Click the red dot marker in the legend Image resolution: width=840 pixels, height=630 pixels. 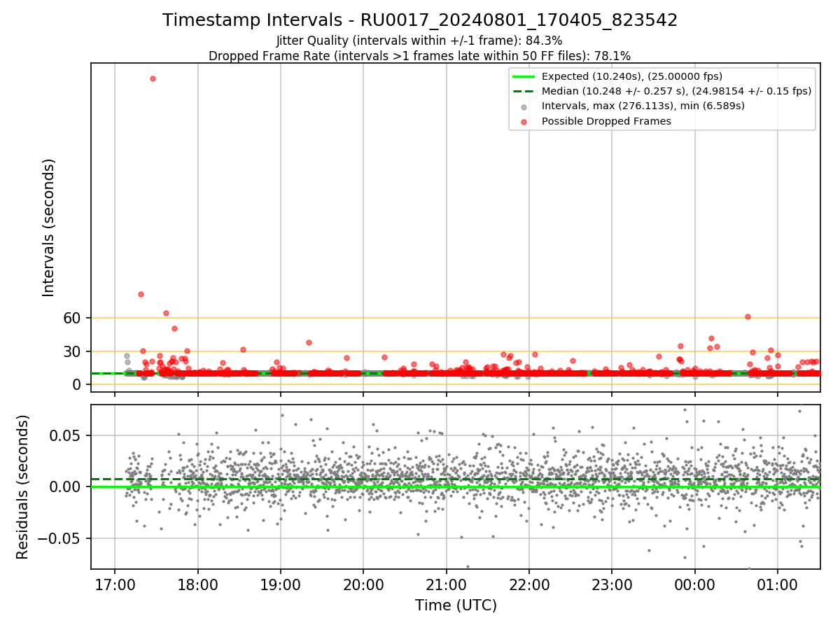click(524, 122)
